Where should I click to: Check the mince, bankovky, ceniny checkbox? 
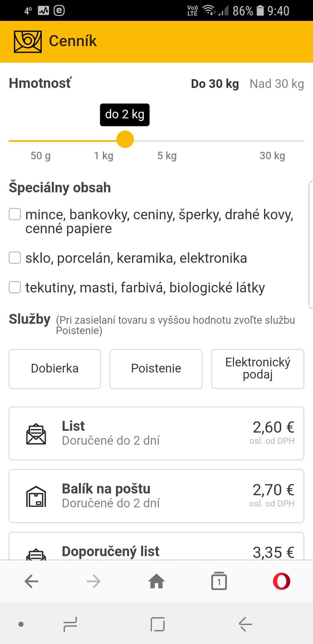click(15, 215)
